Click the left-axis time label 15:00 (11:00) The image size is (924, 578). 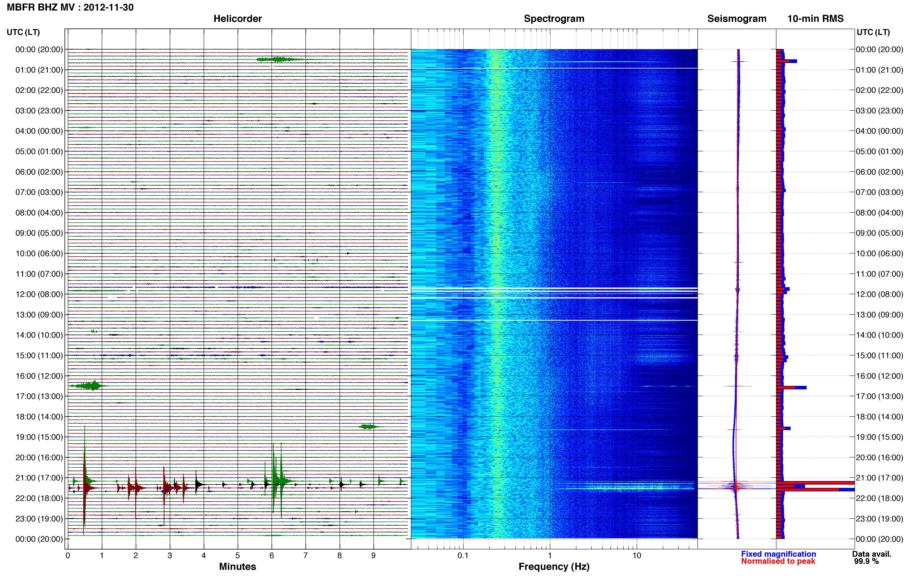click(39, 355)
